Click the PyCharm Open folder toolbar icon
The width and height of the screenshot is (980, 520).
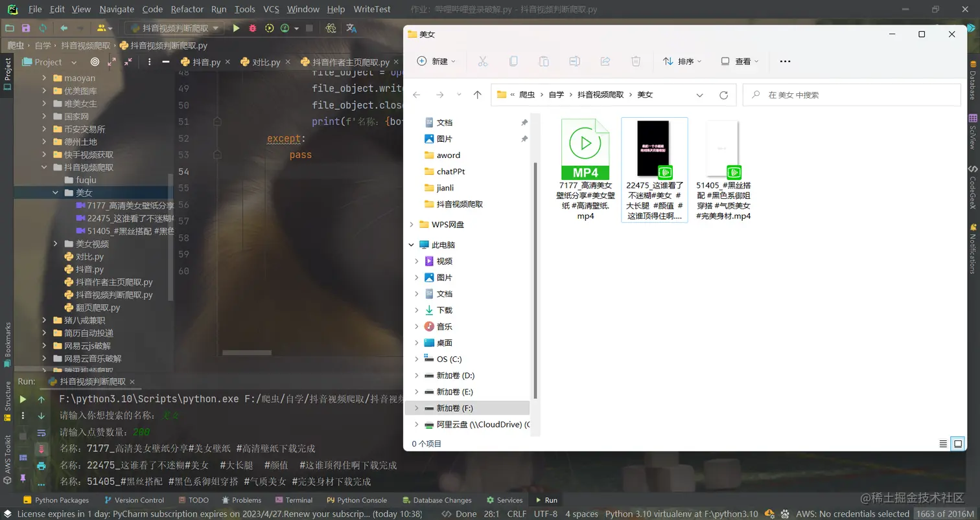tap(9, 28)
